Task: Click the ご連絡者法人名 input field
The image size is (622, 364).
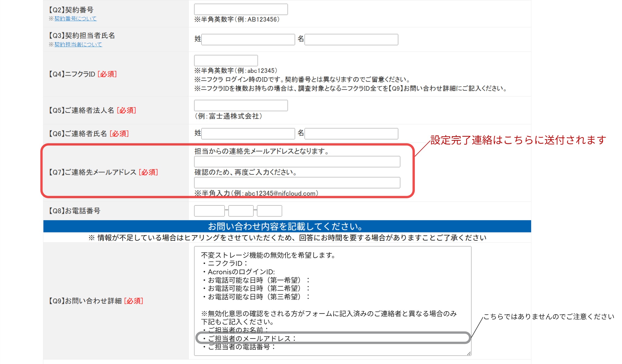Action: click(x=241, y=105)
